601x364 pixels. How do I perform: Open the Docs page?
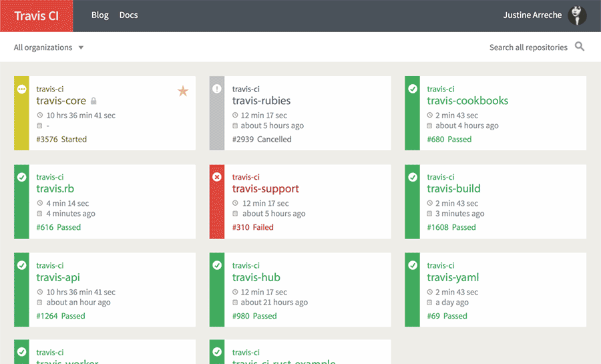(x=128, y=15)
